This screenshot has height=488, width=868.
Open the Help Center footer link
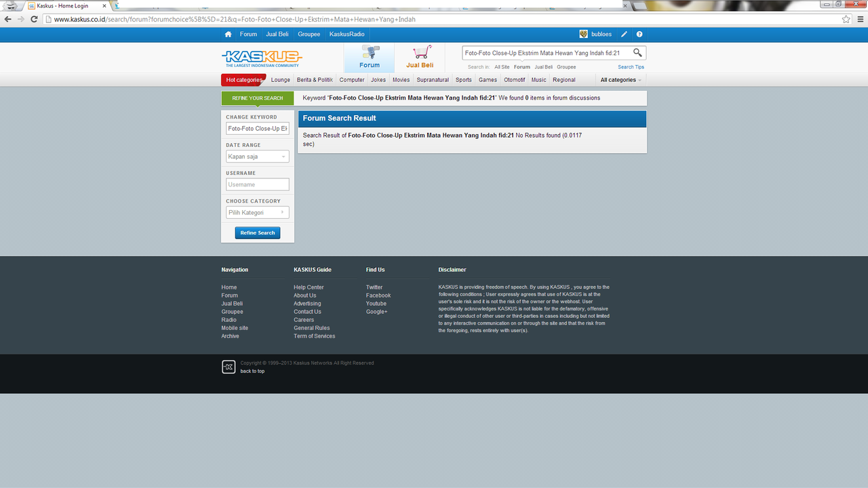point(309,287)
